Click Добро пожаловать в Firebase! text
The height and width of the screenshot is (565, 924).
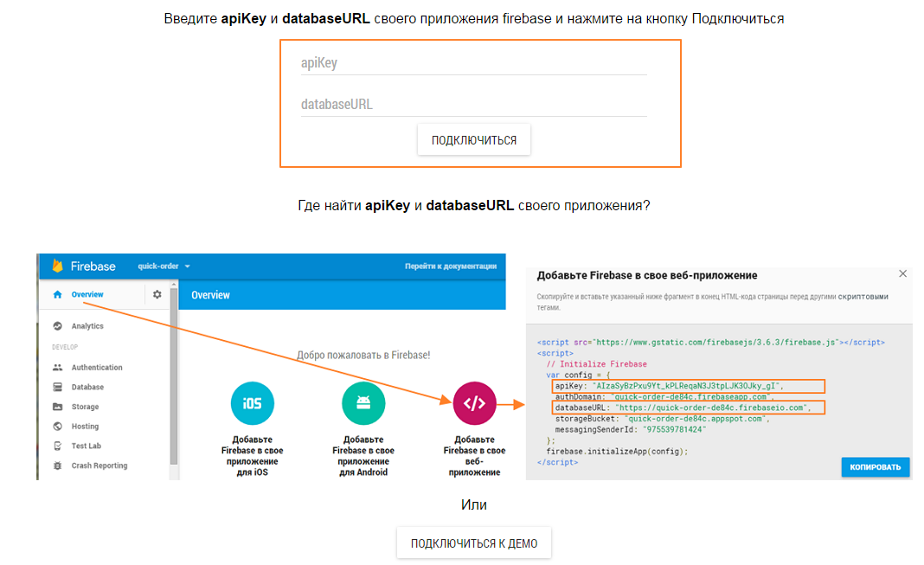363,356
